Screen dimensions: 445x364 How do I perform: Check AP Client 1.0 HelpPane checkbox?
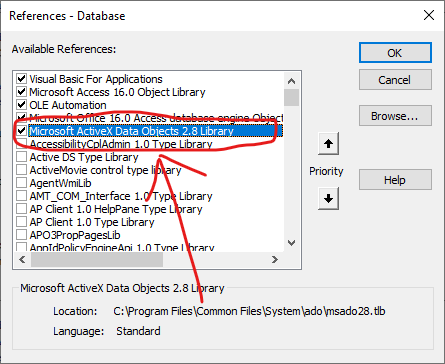point(21,209)
